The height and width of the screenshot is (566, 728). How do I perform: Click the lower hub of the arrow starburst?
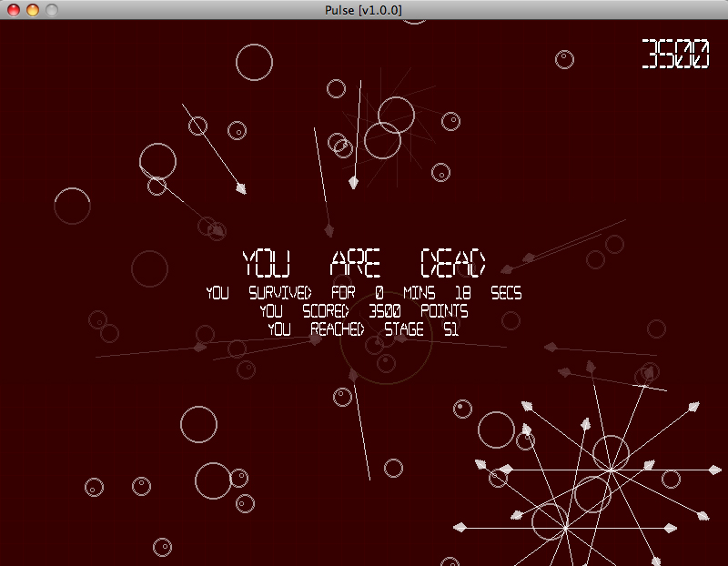click(x=565, y=527)
